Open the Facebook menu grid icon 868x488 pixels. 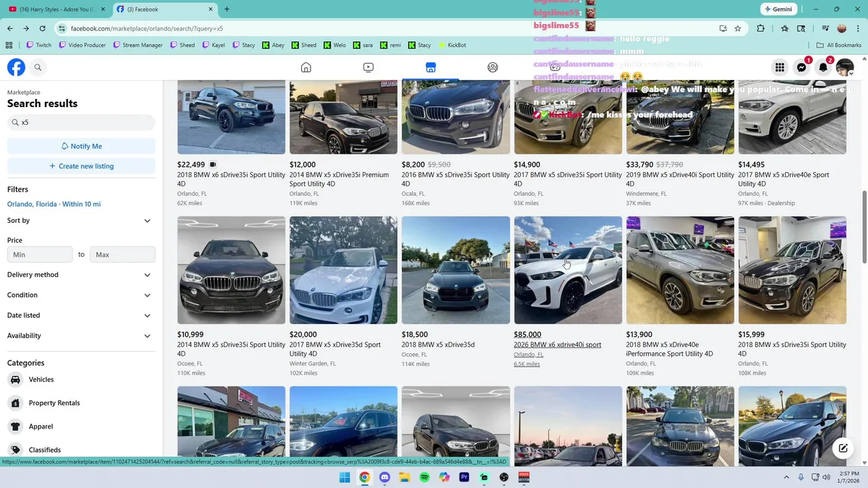pos(780,67)
